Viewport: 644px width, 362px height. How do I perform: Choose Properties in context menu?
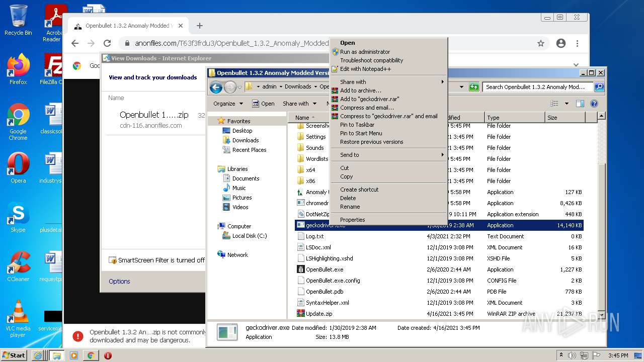click(388, 220)
